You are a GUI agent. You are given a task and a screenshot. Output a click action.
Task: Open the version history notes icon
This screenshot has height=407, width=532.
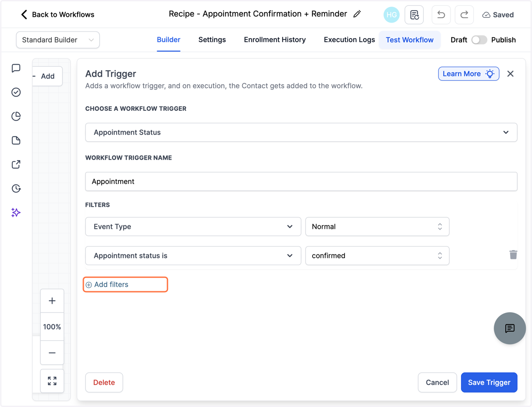tap(415, 15)
